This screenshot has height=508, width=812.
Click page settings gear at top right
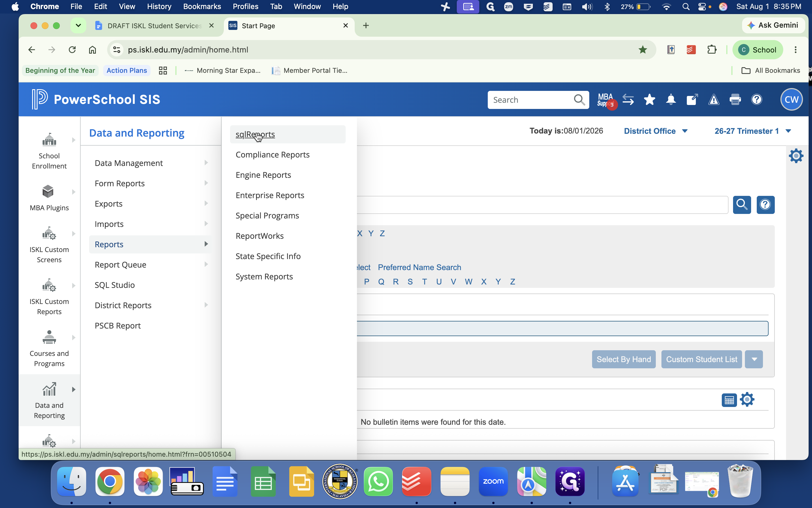click(x=796, y=156)
